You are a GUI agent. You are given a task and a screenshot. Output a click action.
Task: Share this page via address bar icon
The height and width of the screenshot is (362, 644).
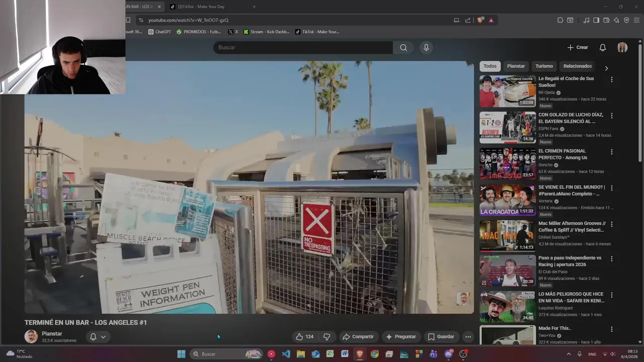tap(468, 20)
